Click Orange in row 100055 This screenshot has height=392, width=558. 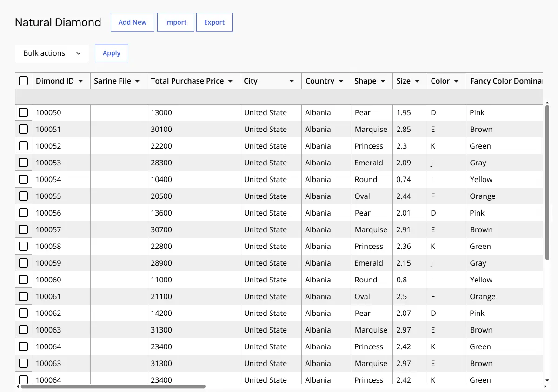tap(483, 196)
